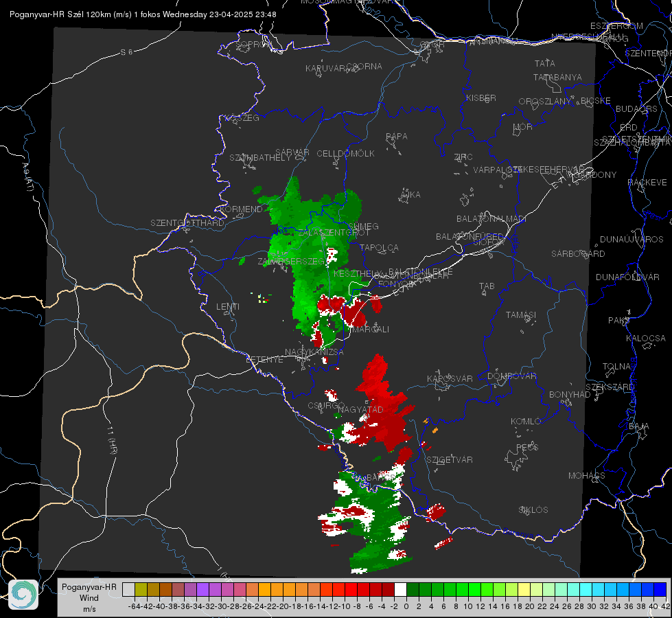Click the SARBOGARD city label
This screenshot has height=618, width=672.
(578, 254)
